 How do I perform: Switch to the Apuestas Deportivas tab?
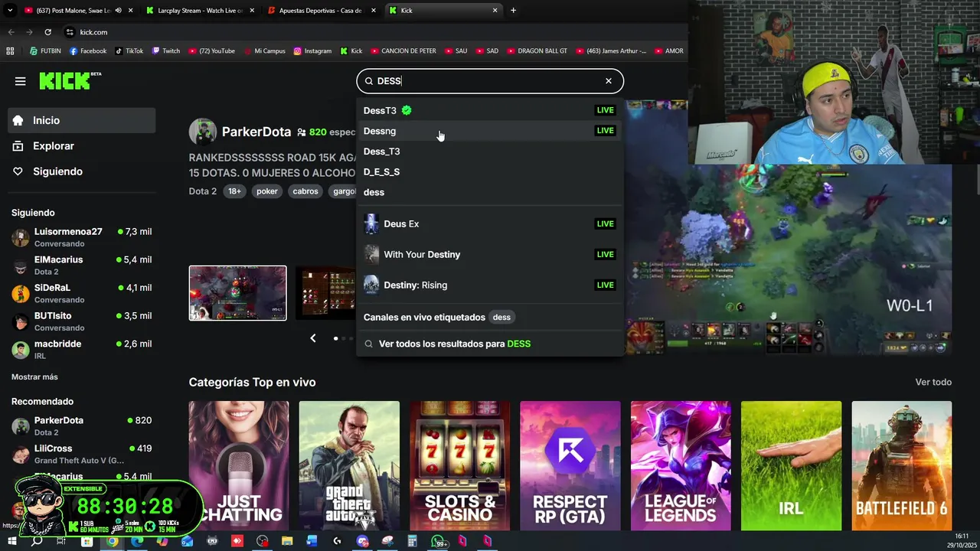(320, 11)
